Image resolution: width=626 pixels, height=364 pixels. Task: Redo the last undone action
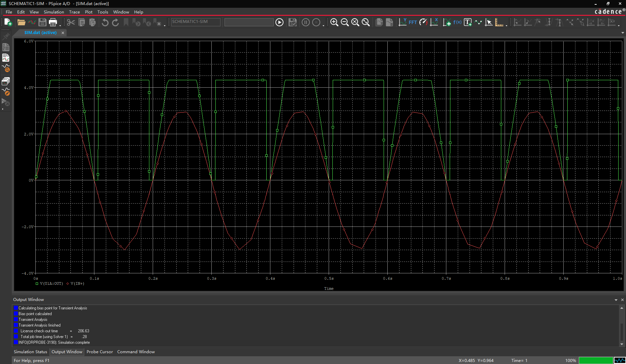click(115, 22)
